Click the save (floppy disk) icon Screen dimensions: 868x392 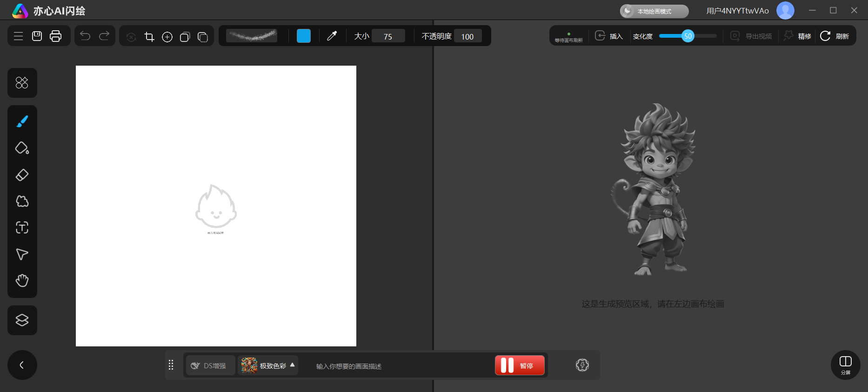pyautogui.click(x=37, y=36)
